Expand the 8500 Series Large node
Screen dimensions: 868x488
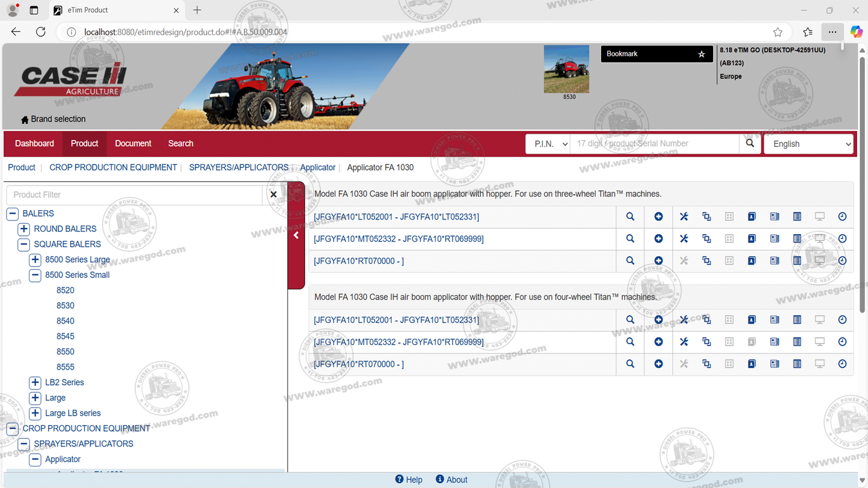pyautogui.click(x=35, y=260)
